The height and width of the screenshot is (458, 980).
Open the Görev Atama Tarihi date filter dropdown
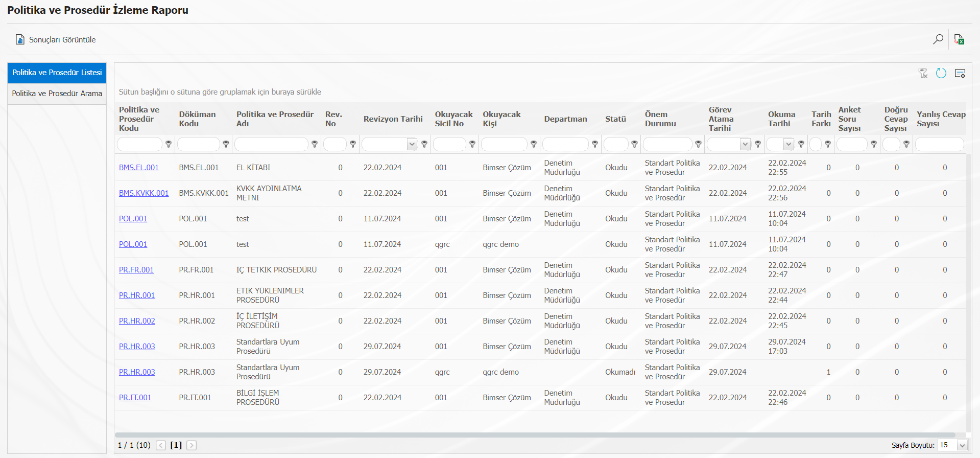tap(745, 144)
